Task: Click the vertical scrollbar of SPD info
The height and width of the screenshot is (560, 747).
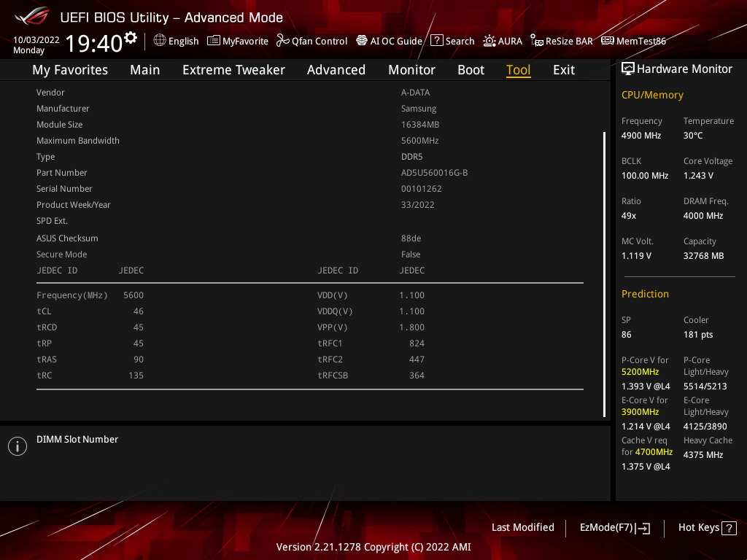Action: tap(604, 274)
